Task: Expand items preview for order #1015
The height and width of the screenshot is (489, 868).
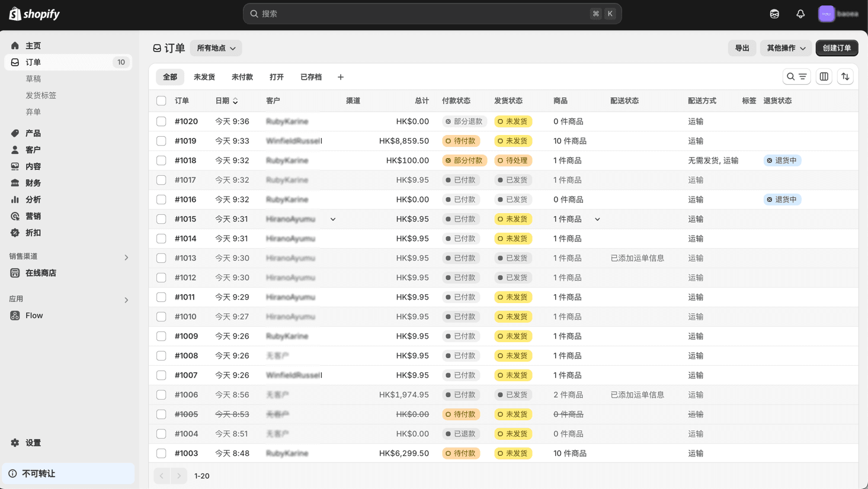Action: click(597, 219)
